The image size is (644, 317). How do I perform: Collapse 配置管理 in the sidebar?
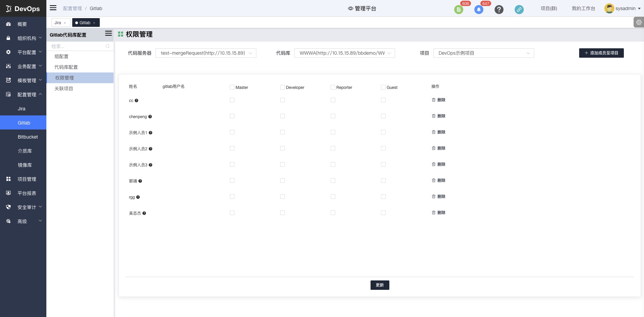[23, 95]
